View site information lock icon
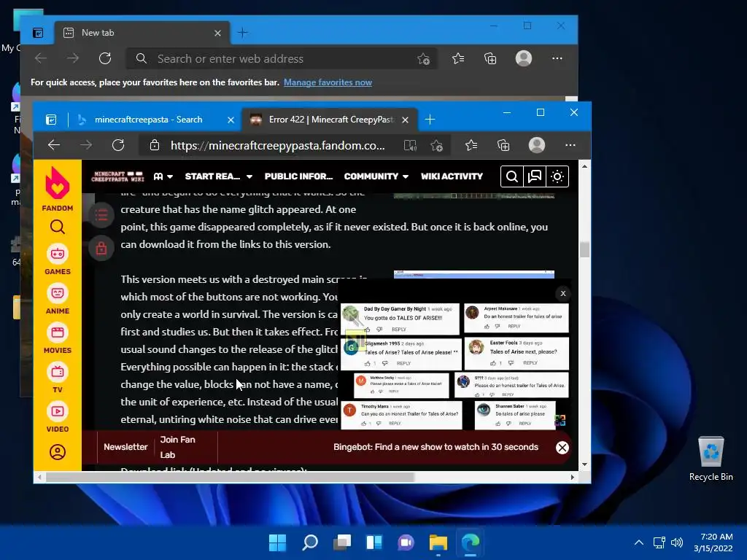The height and width of the screenshot is (560, 747). [x=155, y=145]
